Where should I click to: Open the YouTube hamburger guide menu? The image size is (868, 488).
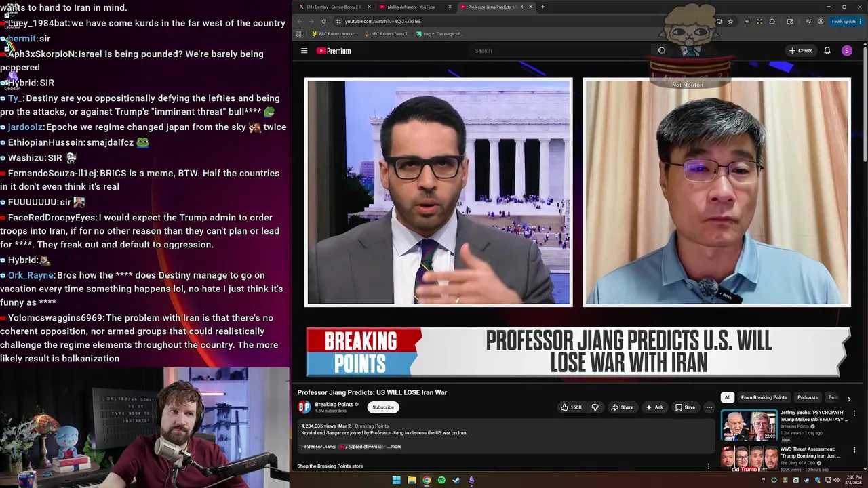pos(304,51)
